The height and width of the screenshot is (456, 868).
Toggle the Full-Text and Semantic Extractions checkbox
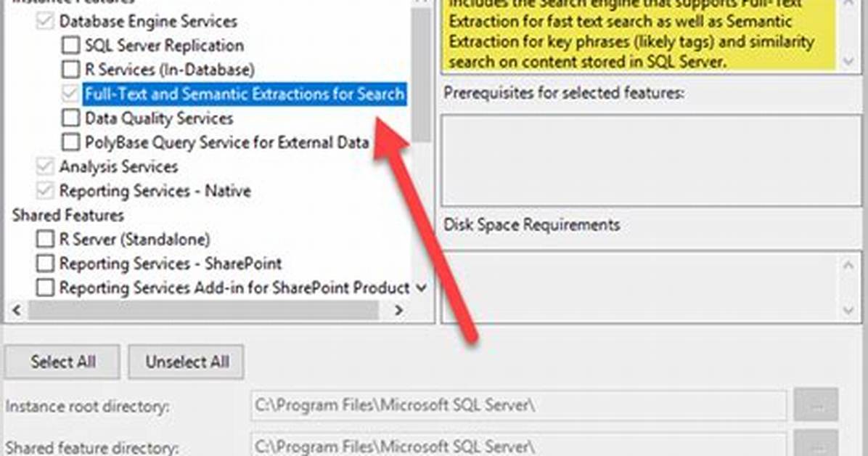click(70, 94)
